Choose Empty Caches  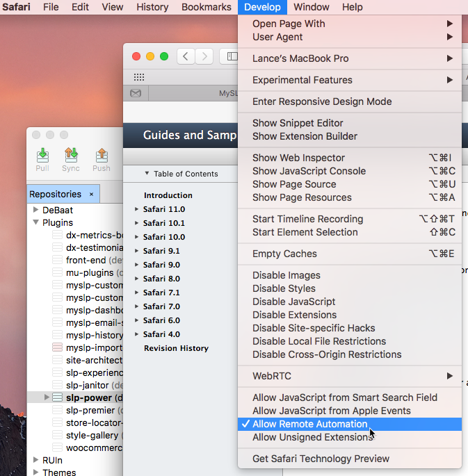pyautogui.click(x=350, y=254)
